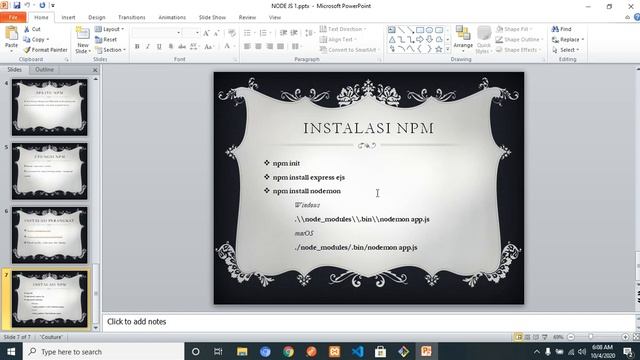
Task: Open Text Direction dropdown
Action: (343, 29)
